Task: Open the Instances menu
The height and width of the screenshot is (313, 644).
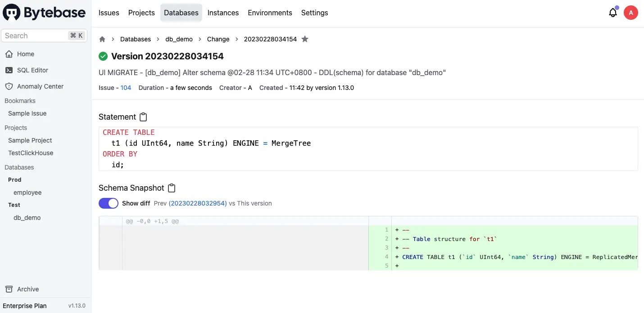Action: coord(223,13)
